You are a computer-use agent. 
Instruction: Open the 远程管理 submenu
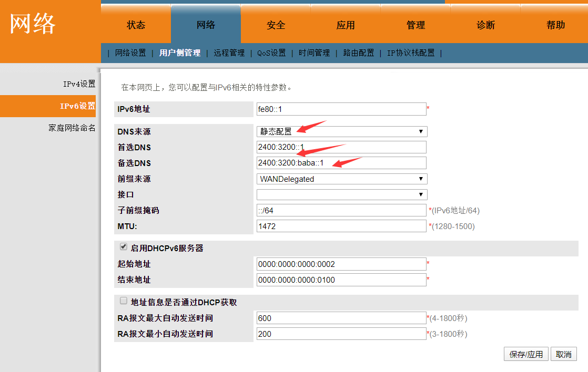click(229, 53)
